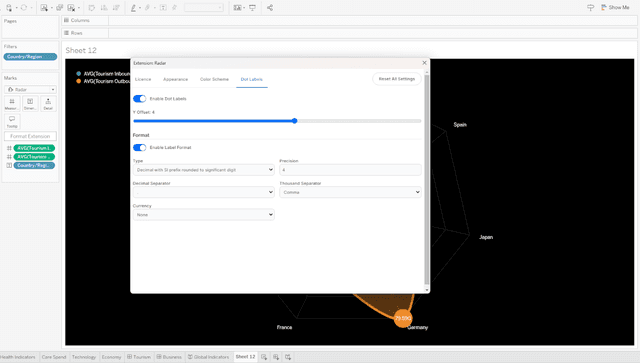The image size is (640, 363).
Task: Open the Business sheet tab
Action: coord(169,357)
